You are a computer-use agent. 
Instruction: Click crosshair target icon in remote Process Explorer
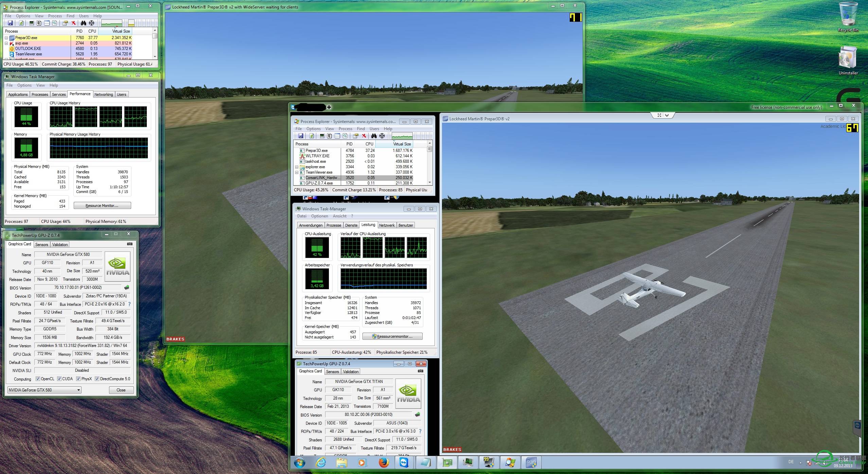(x=382, y=136)
